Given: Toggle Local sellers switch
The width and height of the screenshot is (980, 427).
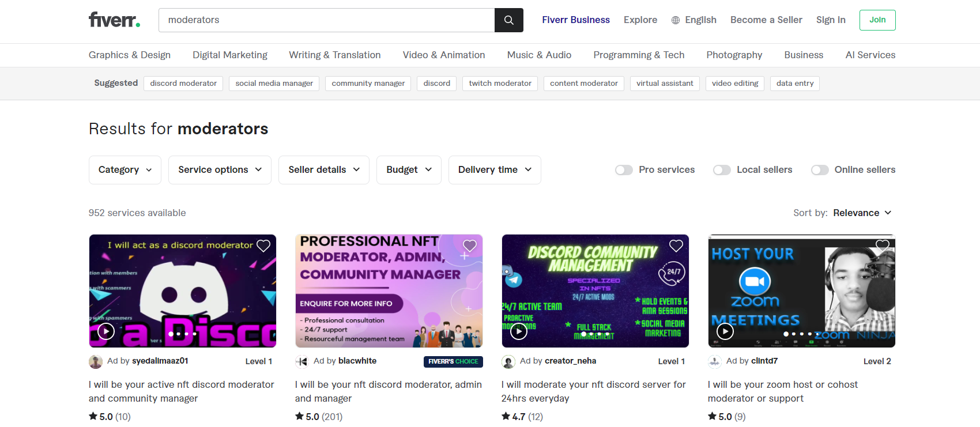Looking at the screenshot, I should click(x=722, y=170).
